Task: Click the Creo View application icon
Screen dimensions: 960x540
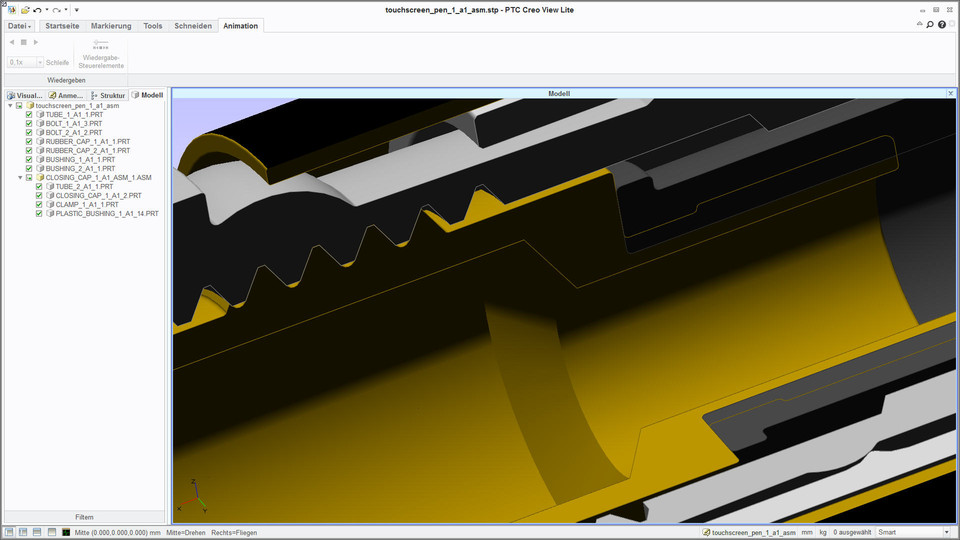Action: click(x=11, y=10)
